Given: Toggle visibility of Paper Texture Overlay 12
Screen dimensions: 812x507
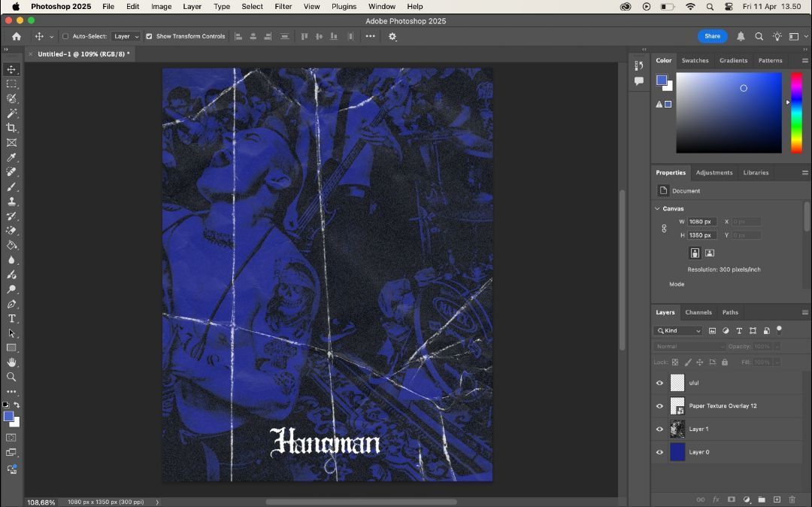Looking at the screenshot, I should (659, 406).
